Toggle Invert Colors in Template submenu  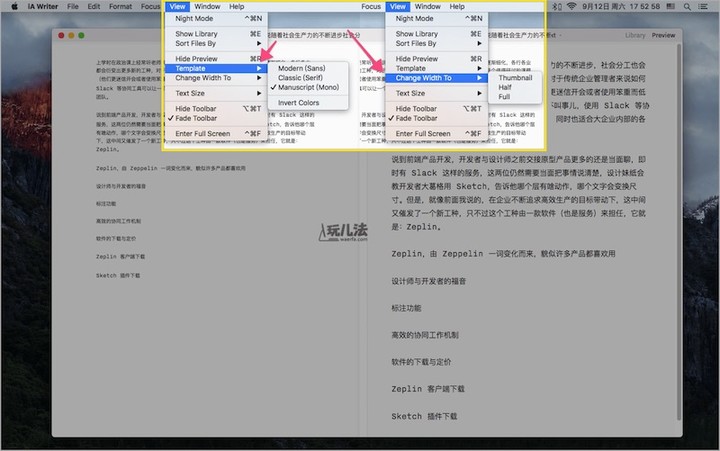[299, 103]
